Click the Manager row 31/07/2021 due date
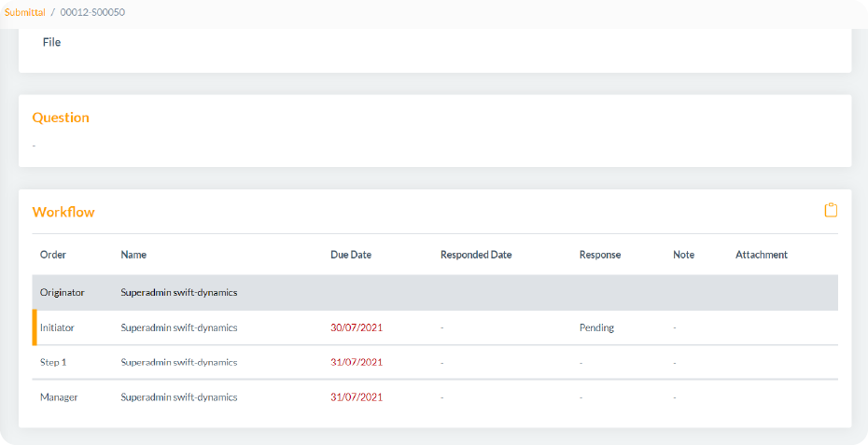The image size is (868, 445). coord(357,397)
